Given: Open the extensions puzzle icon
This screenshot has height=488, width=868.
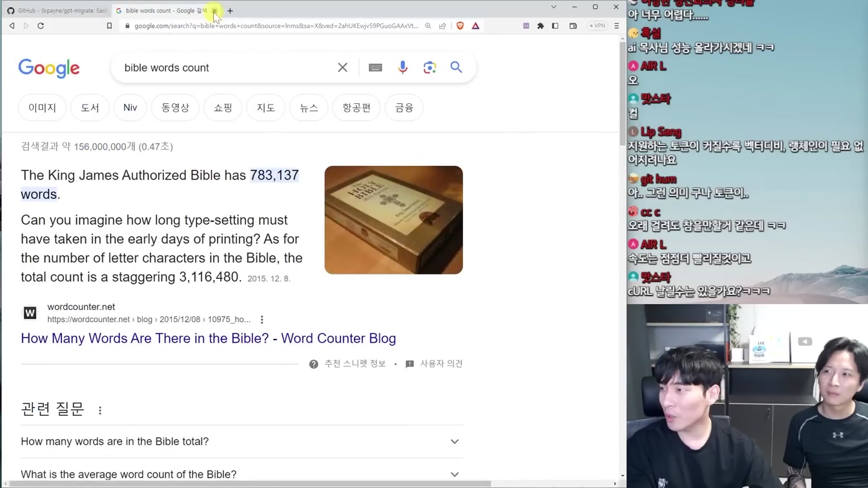Looking at the screenshot, I should coord(541,26).
